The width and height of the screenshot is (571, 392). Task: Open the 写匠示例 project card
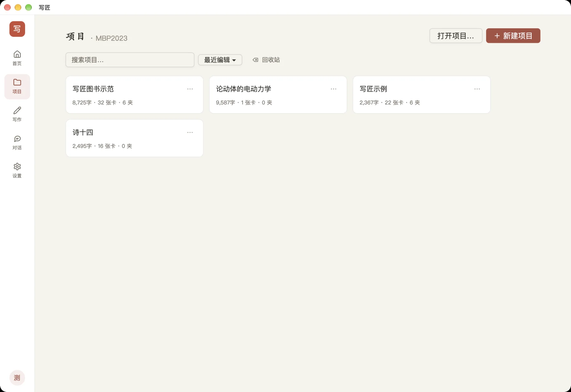tap(422, 95)
